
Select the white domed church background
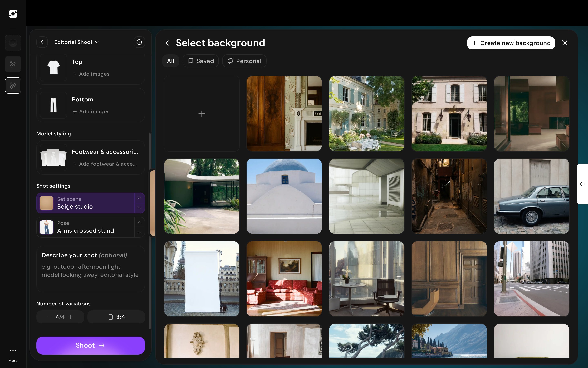[x=284, y=196]
